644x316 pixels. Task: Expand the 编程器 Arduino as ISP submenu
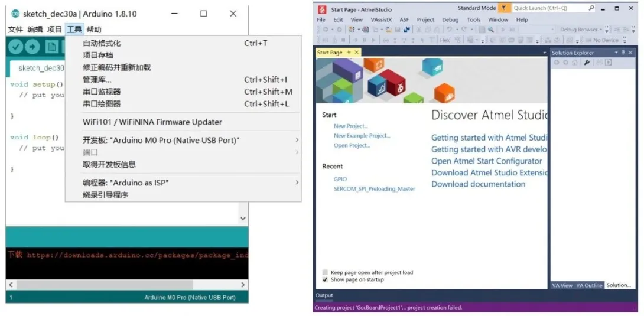coord(297,183)
